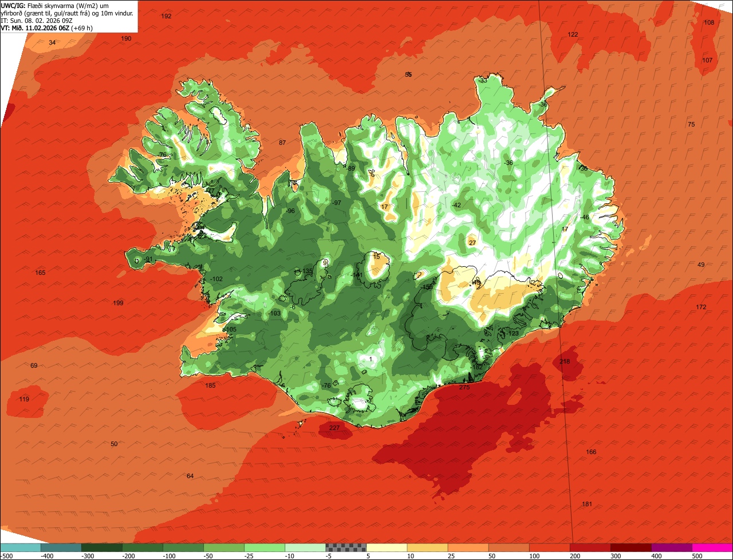Select the map value '49'
This screenshot has width=733, height=560.
[x=701, y=265]
